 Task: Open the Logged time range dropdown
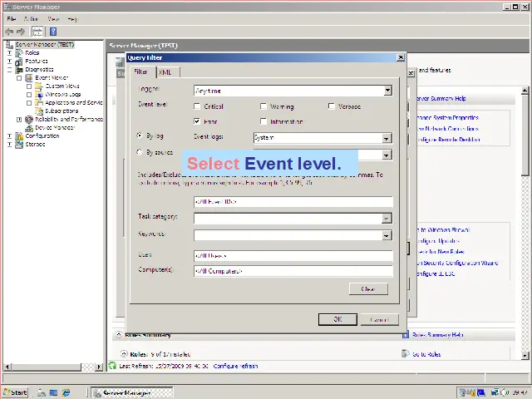(387, 91)
